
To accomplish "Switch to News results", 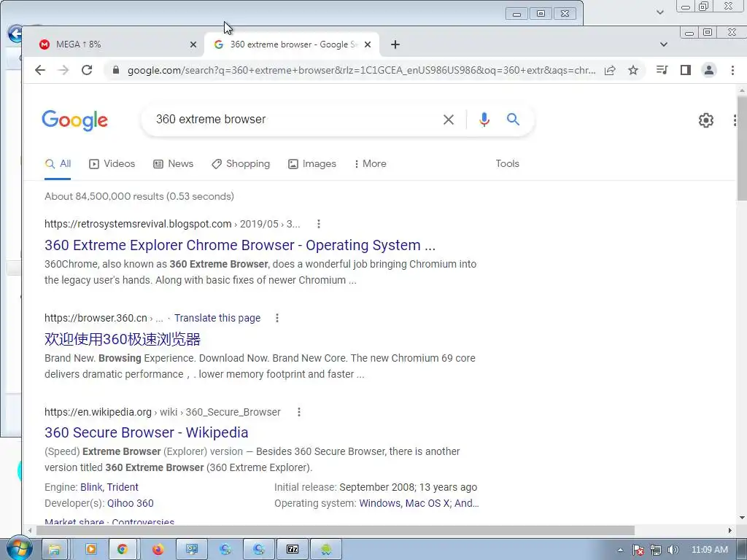I will (x=174, y=164).
